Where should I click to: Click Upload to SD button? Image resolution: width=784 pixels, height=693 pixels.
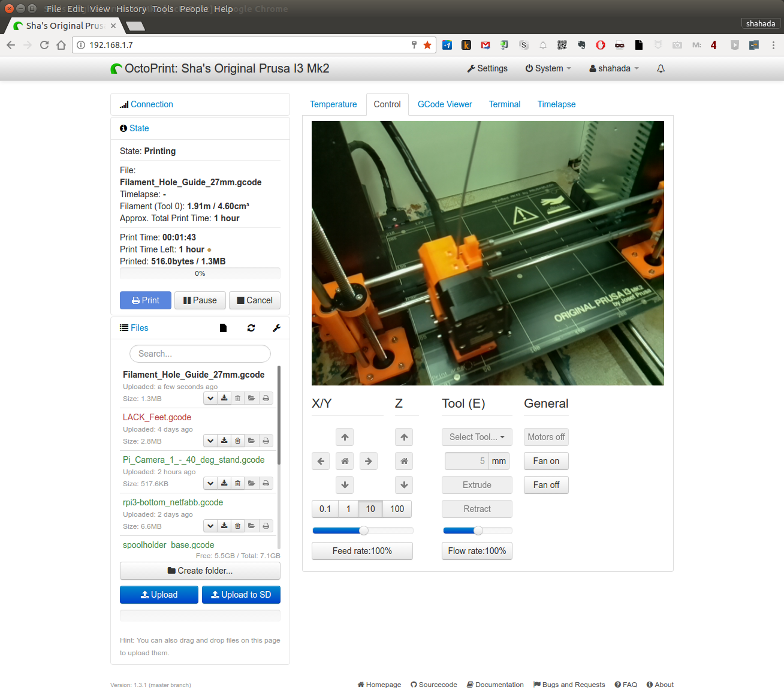pos(241,595)
